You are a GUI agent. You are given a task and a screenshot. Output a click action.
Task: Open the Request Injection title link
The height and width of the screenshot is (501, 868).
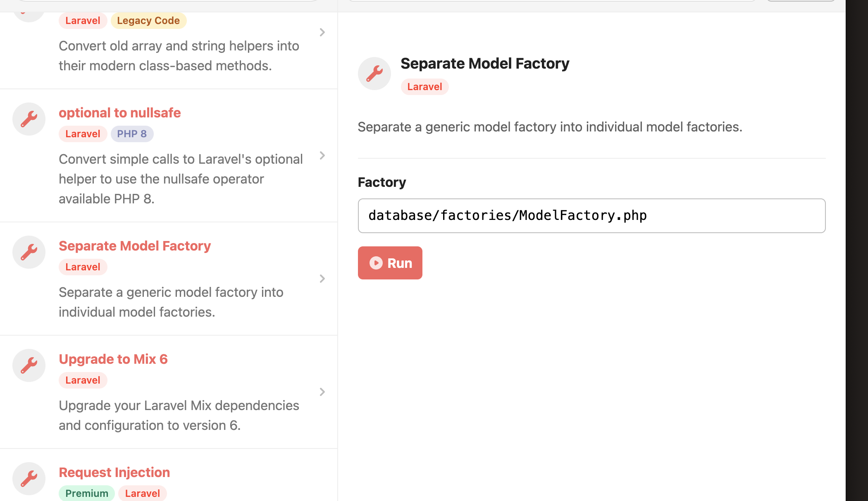pyautogui.click(x=114, y=472)
